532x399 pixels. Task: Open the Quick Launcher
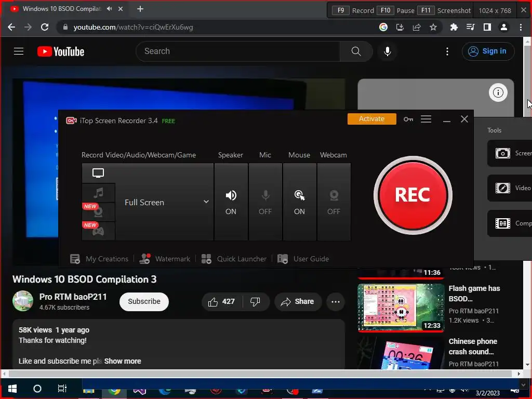234,259
